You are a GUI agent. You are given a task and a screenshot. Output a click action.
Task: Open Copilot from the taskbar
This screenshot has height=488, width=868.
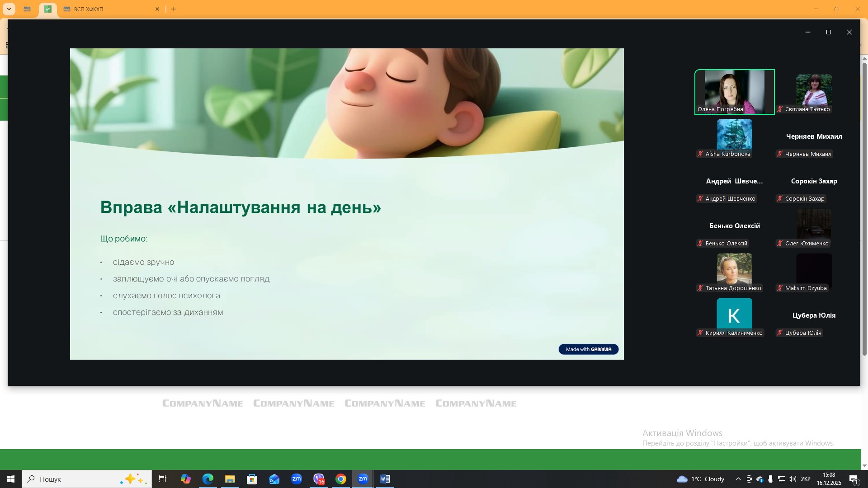pos(185,479)
